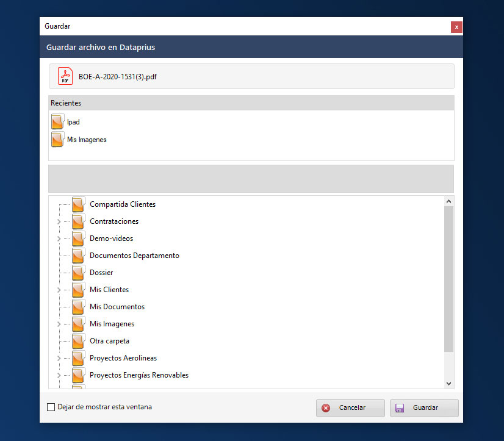
Task: Select the Dossier label in tree
Action: (101, 272)
